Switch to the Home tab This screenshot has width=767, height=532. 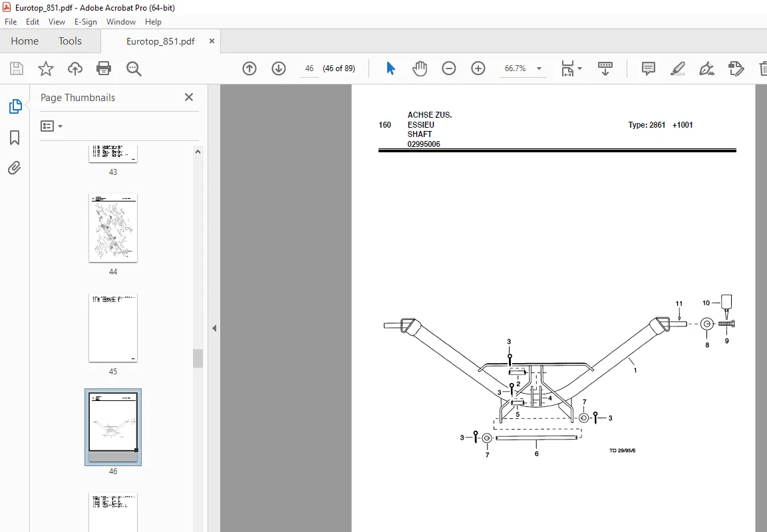coord(25,41)
